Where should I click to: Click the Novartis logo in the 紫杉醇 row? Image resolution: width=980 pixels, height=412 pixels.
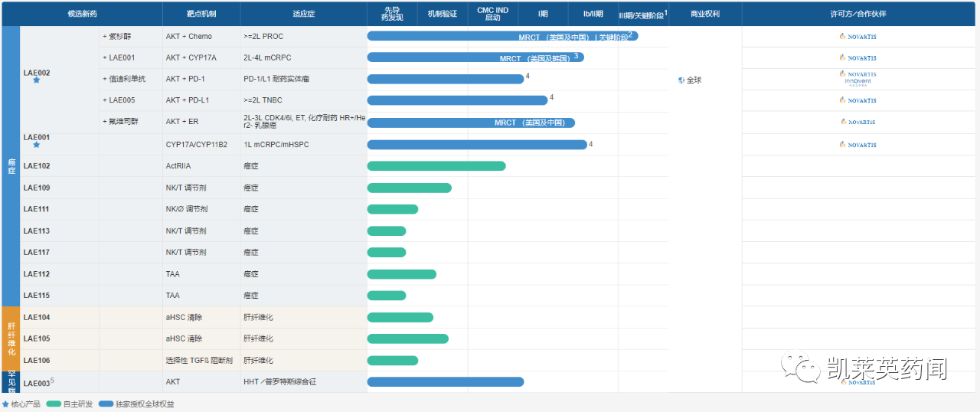tap(857, 36)
